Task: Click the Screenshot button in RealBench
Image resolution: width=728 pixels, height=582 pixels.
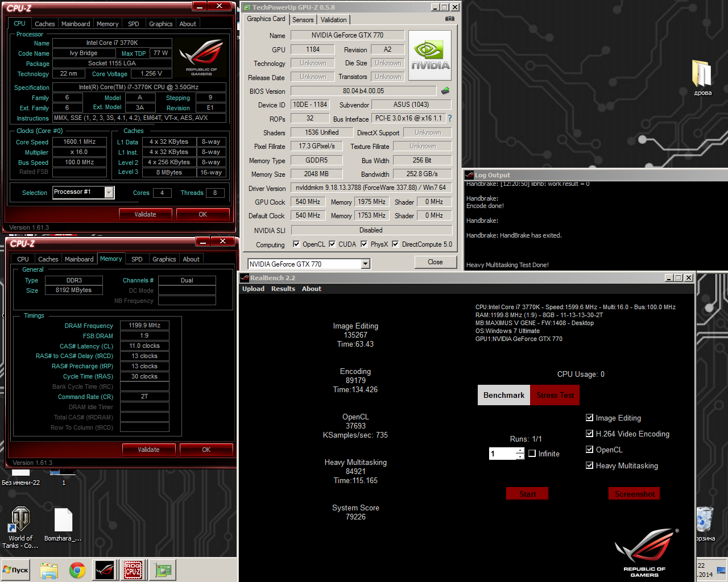Action: [634, 494]
